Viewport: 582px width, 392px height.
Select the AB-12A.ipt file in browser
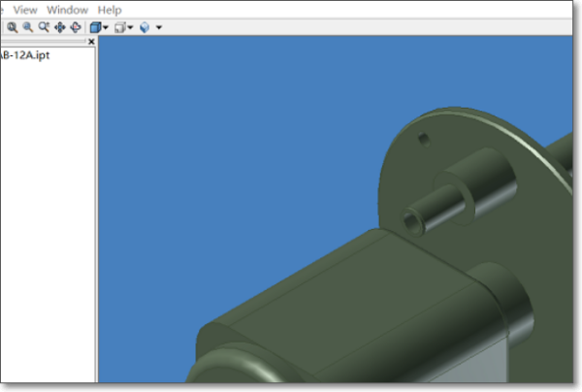pyautogui.click(x=24, y=55)
